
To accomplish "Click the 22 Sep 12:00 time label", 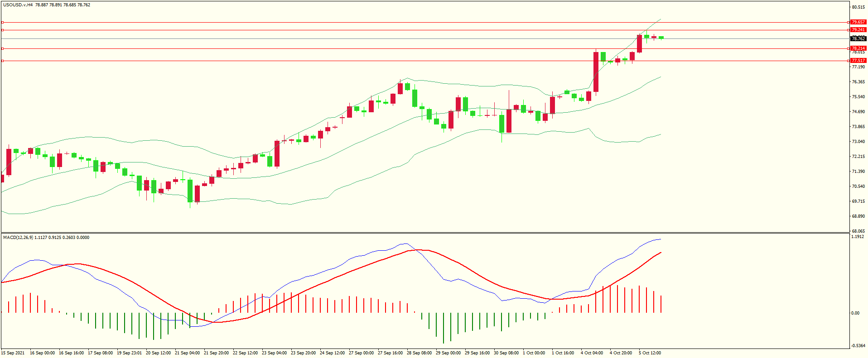I will (245, 353).
